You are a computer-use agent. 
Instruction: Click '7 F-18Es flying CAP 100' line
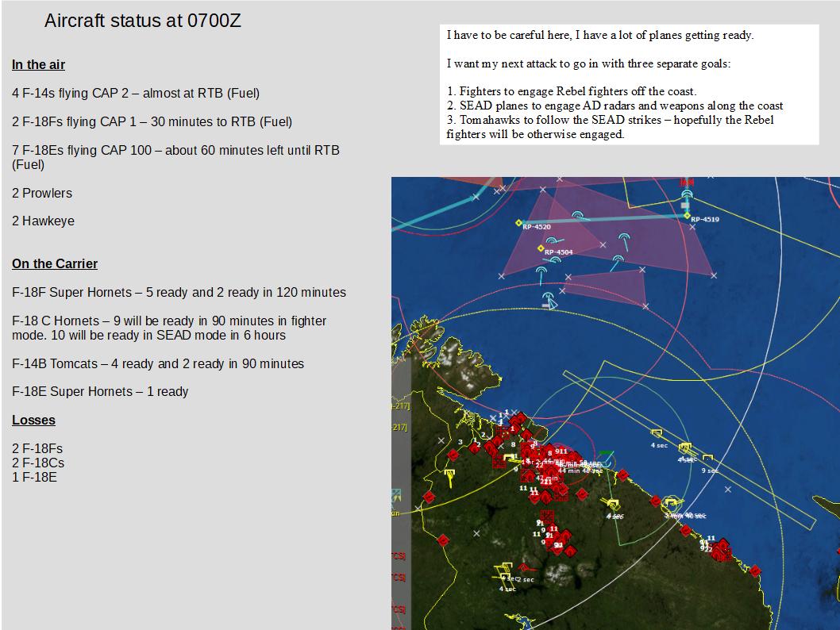(x=175, y=157)
